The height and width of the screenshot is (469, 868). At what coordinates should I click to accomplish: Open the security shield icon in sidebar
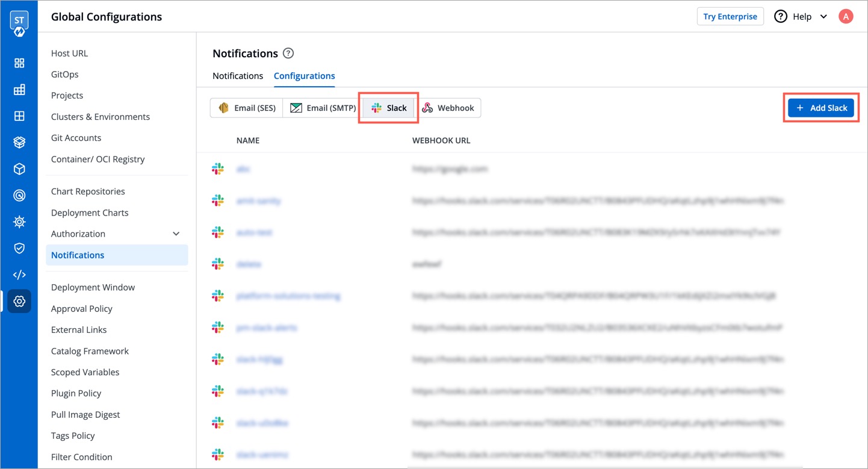19,248
